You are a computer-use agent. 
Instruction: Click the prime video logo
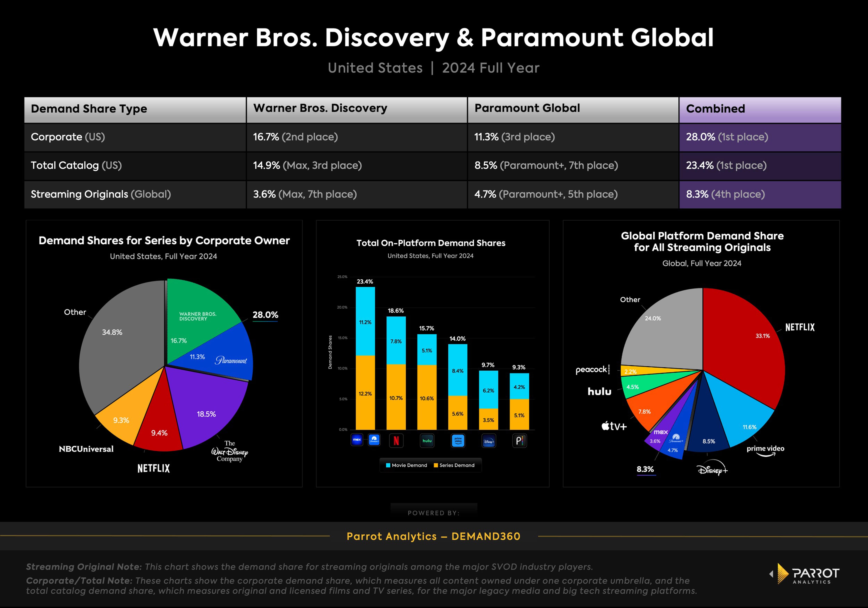(766, 451)
